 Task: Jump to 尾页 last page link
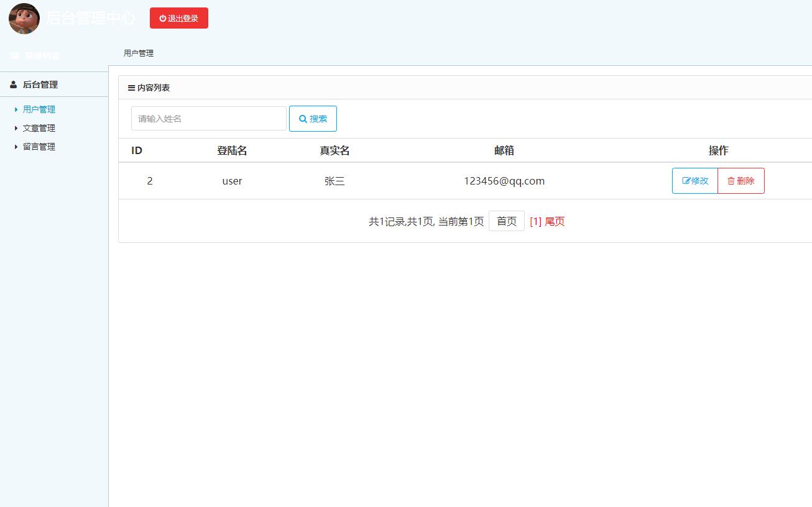tap(555, 221)
